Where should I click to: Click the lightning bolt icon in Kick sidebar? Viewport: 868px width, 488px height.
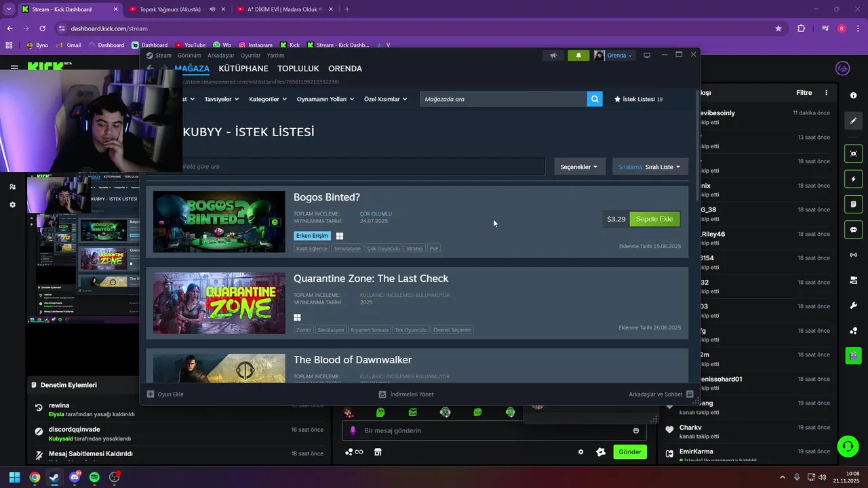(853, 179)
